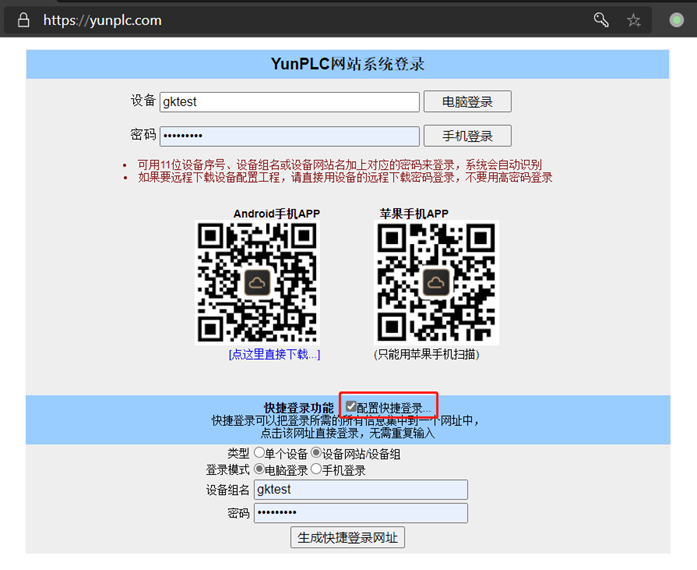This screenshot has width=697, height=570.
Task: Click 生成快捷登录网址 button
Action: pyautogui.click(x=348, y=538)
